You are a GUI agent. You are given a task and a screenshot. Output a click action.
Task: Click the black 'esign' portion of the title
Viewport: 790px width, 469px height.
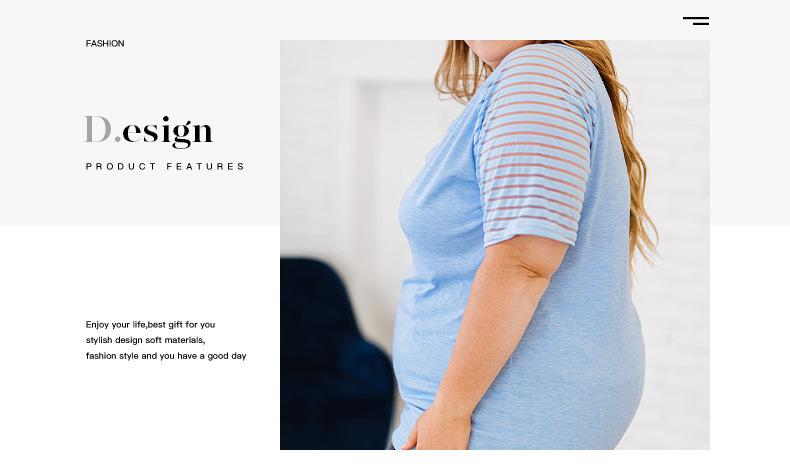click(x=168, y=132)
